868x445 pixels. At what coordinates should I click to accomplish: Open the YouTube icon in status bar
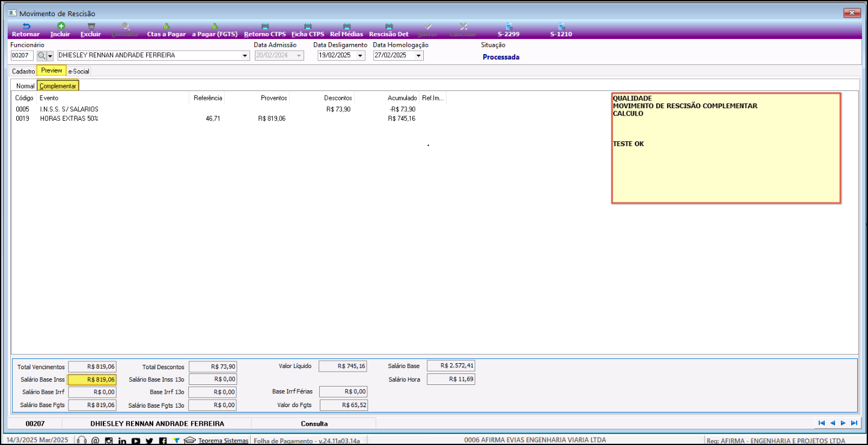coord(136,440)
